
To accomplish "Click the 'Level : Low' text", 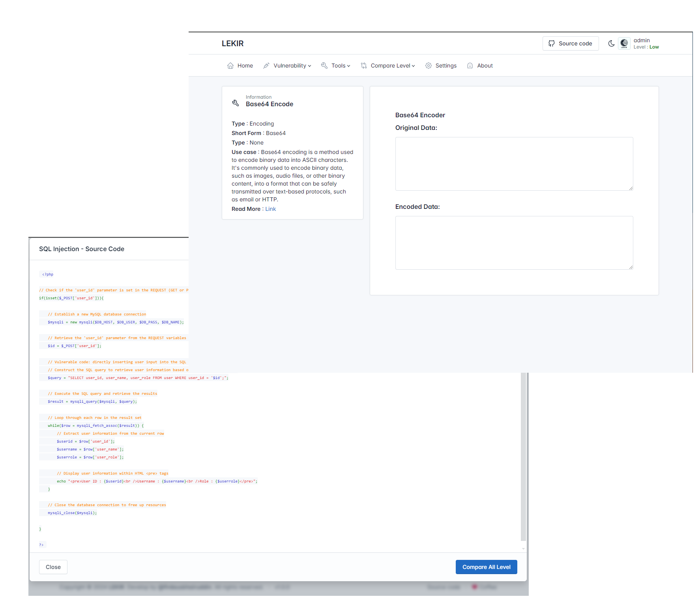I will (646, 47).
